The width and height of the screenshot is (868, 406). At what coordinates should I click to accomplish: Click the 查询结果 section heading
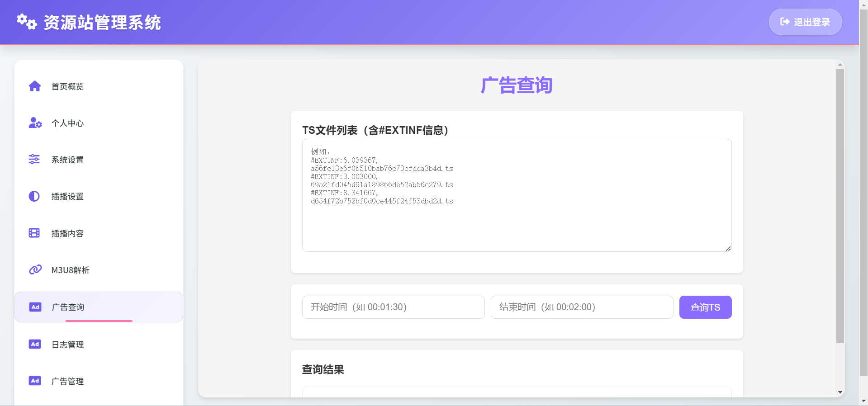pos(323,369)
